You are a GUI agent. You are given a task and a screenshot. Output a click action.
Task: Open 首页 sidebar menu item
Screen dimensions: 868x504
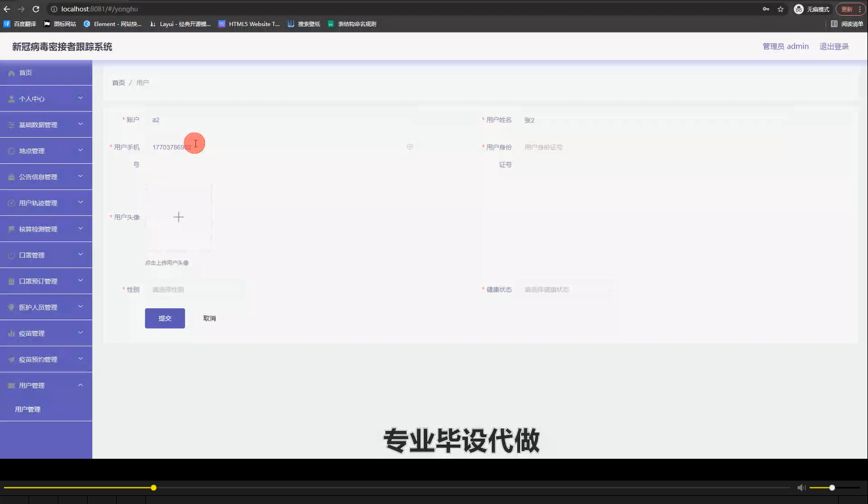46,73
